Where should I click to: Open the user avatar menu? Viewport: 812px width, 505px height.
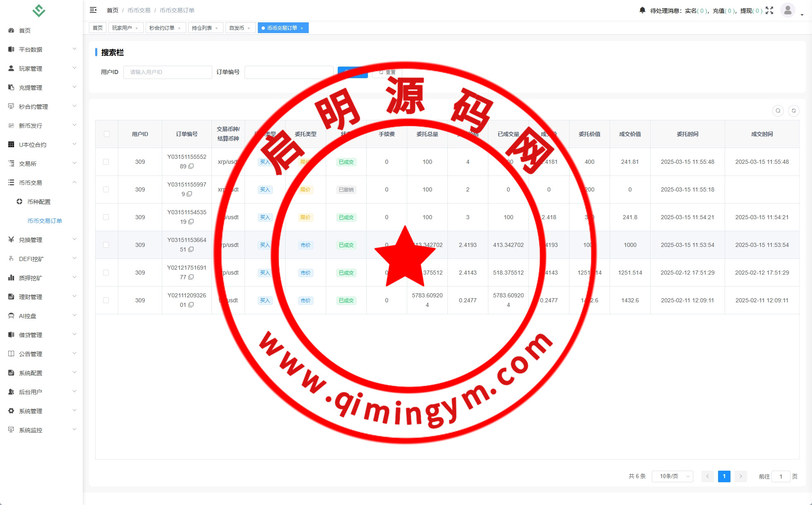pos(788,10)
